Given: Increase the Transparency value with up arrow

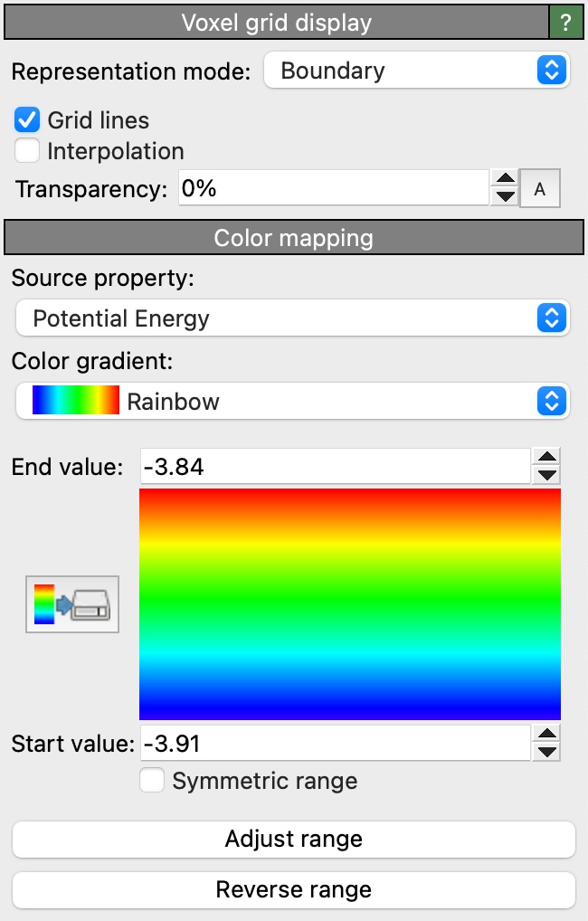Looking at the screenshot, I should (x=507, y=180).
